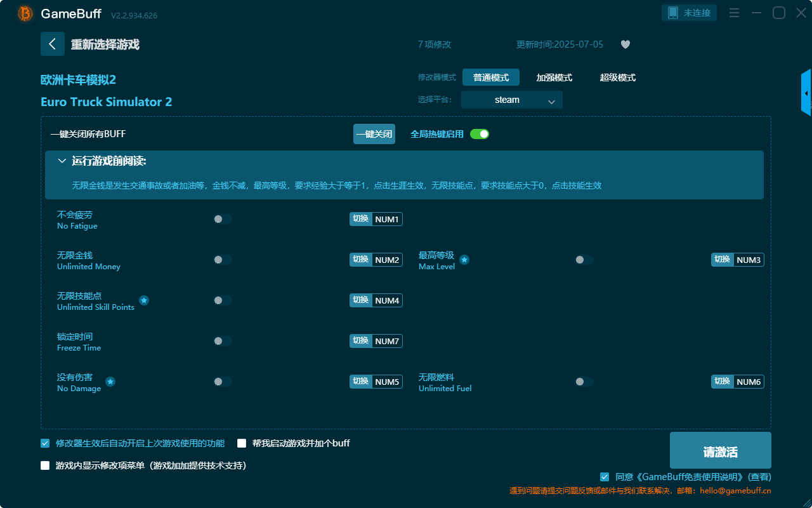Viewport: 812px width, 508px height.
Task: Enable the 全局热键启用 toggle
Action: tap(481, 134)
